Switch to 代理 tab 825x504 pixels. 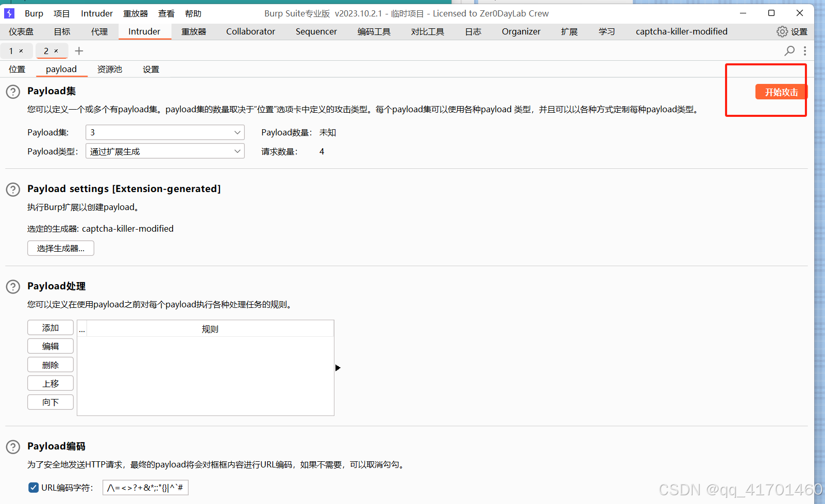point(99,32)
